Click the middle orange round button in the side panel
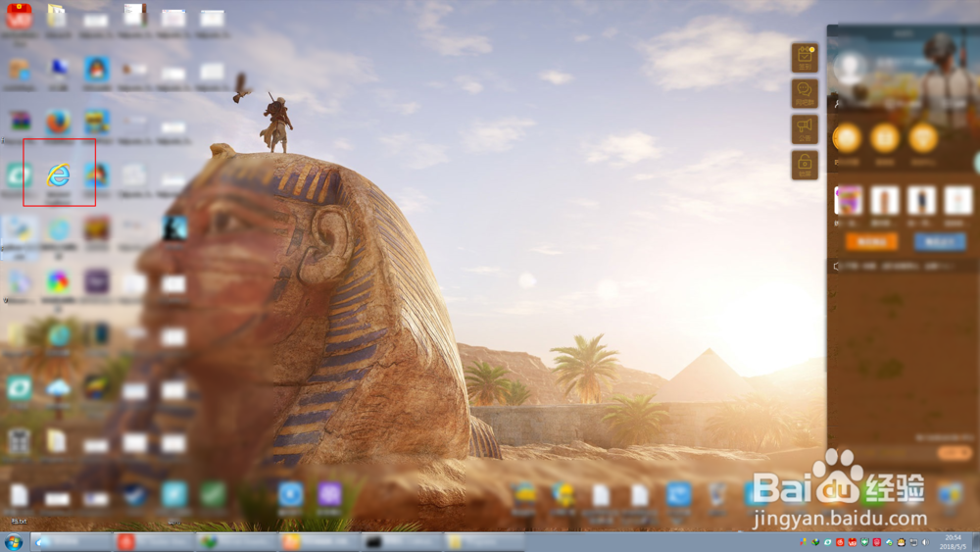Screen dimensions: 980x552 [x=885, y=138]
